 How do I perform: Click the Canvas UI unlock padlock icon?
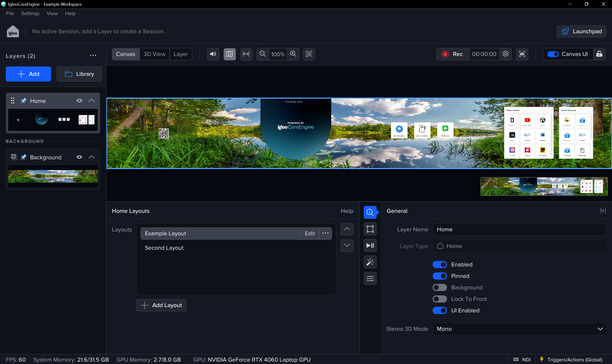pyautogui.click(x=599, y=54)
